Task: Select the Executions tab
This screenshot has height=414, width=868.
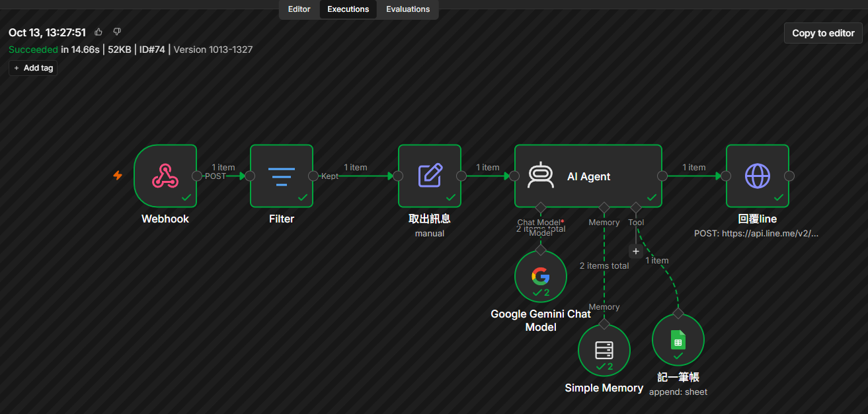Action: pyautogui.click(x=348, y=9)
